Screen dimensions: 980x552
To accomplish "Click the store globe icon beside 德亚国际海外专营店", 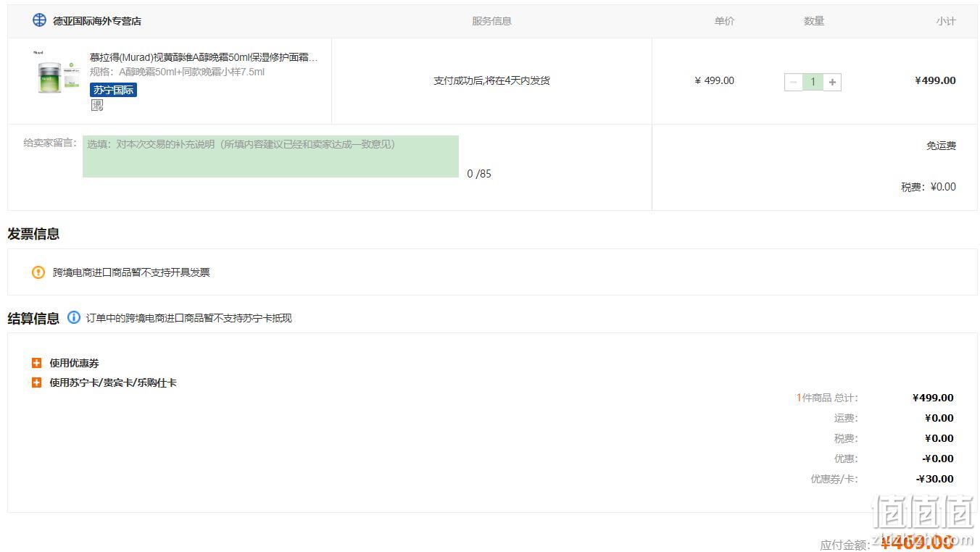I will pos(39,20).
